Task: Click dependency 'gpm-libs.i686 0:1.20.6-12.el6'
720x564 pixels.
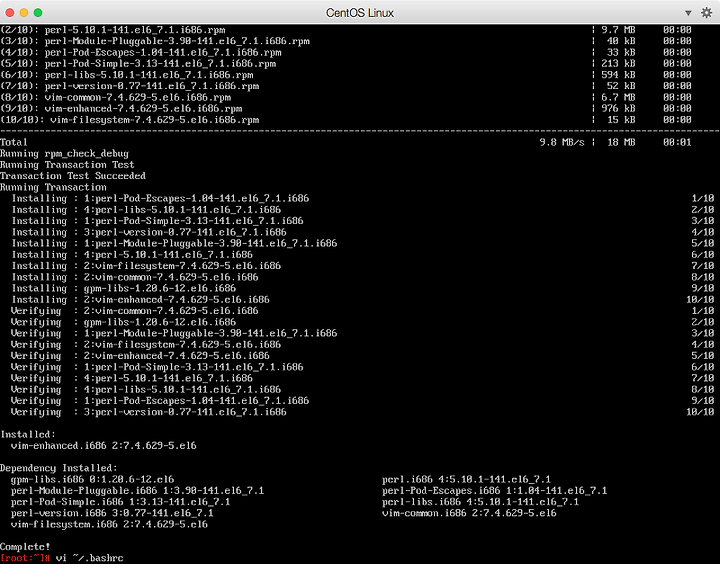Action: 92,479
